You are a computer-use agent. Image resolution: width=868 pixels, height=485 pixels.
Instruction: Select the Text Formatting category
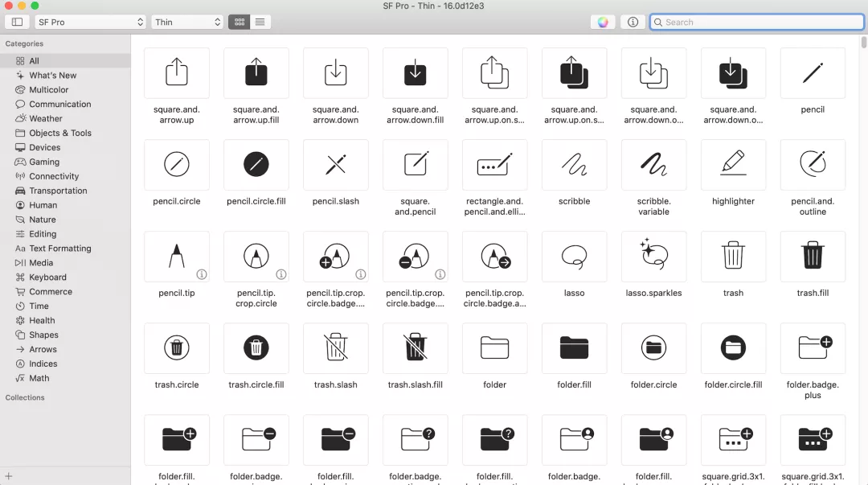tap(59, 249)
